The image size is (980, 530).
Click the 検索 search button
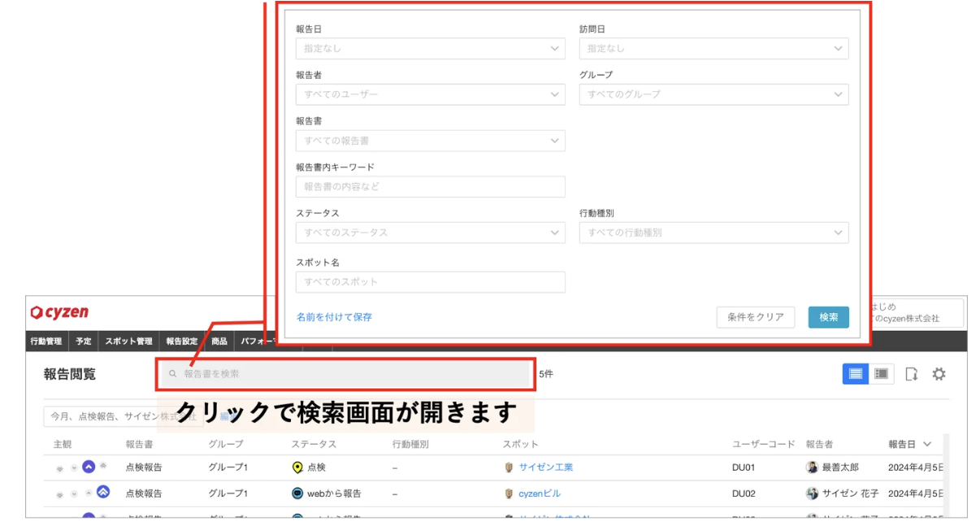(x=828, y=317)
